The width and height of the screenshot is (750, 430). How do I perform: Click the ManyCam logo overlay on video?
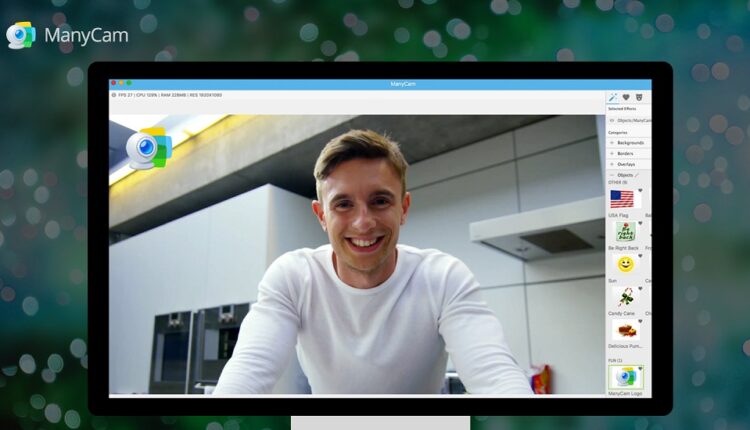149,148
